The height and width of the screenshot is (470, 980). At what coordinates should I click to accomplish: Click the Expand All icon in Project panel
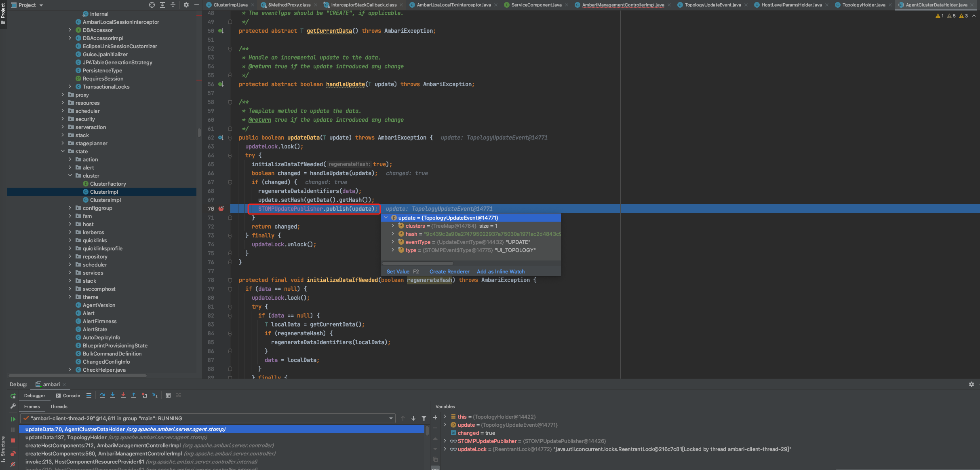(162, 5)
